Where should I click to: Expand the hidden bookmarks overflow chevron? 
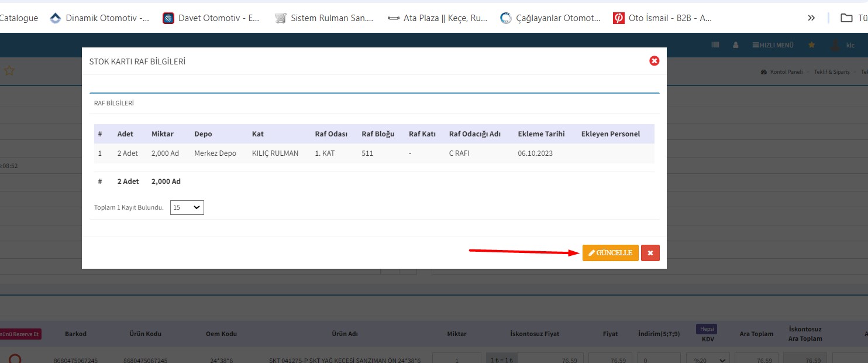pyautogui.click(x=811, y=18)
